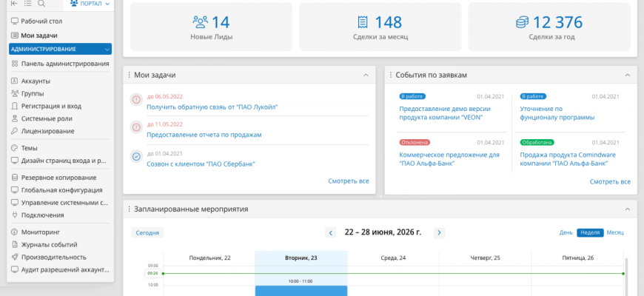
Task: Go to previous week in the calendar
Action: pos(331,232)
